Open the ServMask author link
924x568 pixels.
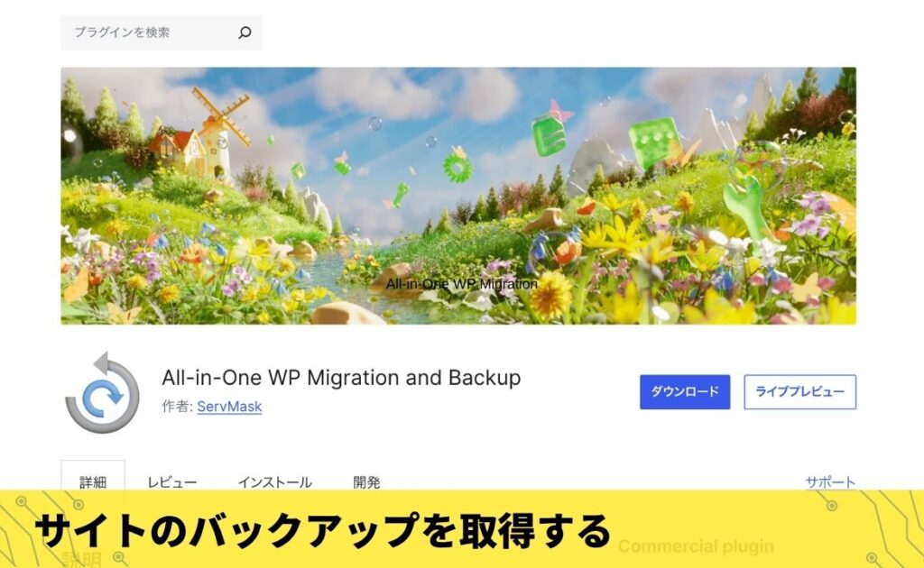(229, 406)
